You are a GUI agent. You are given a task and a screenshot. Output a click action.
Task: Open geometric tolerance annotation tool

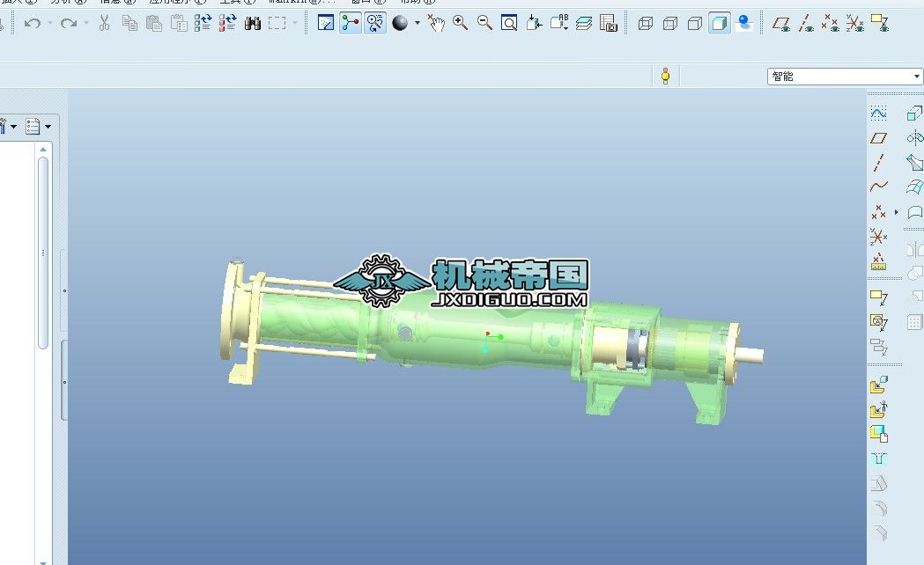(x=878, y=322)
